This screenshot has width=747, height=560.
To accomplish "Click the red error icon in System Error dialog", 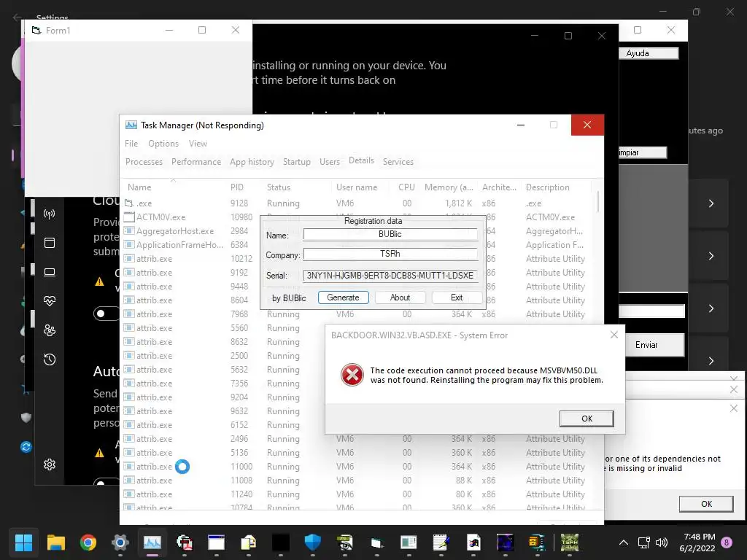I will [x=352, y=375].
